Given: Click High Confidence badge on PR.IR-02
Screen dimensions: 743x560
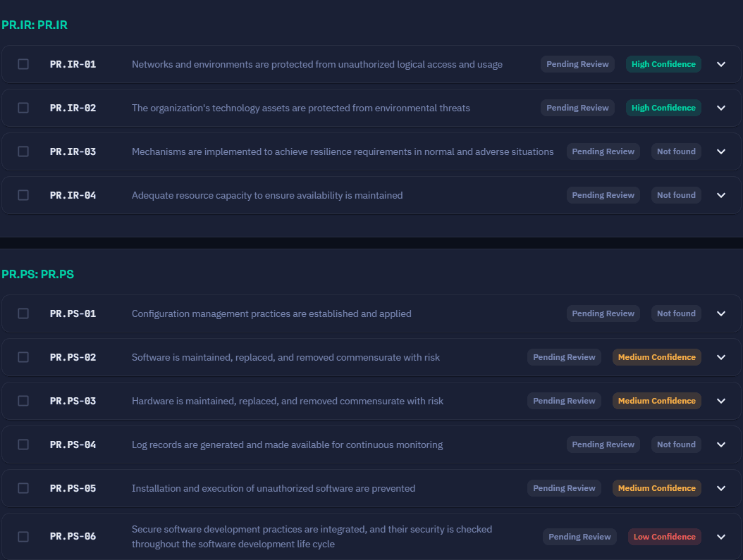Looking at the screenshot, I should point(663,108).
